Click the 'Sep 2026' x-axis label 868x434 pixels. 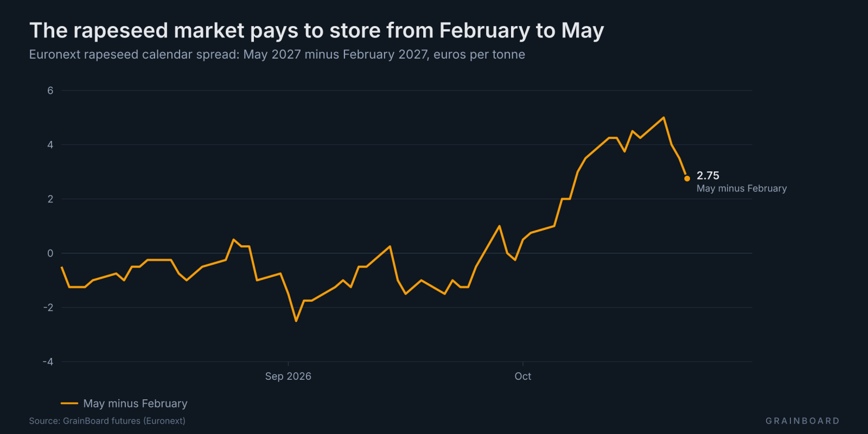pyautogui.click(x=288, y=376)
